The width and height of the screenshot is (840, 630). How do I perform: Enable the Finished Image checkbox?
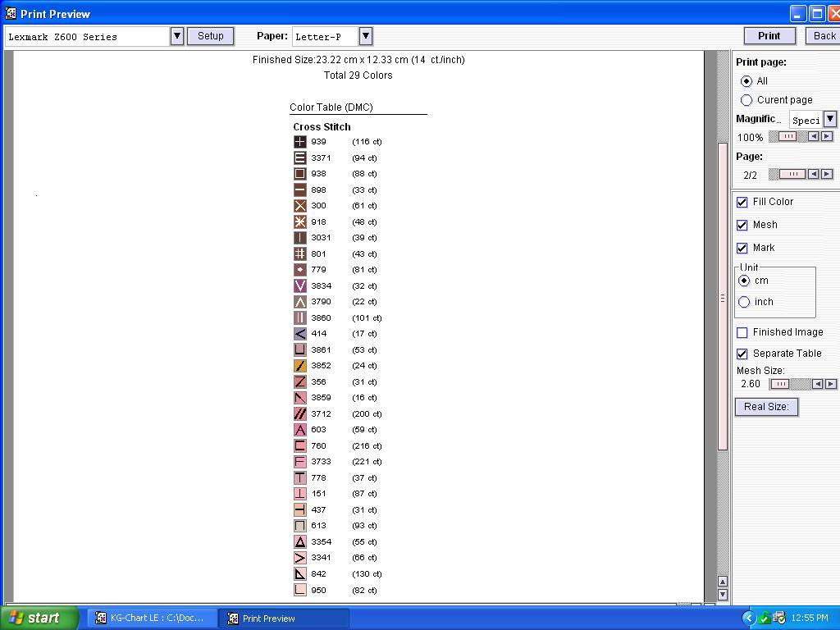click(742, 332)
